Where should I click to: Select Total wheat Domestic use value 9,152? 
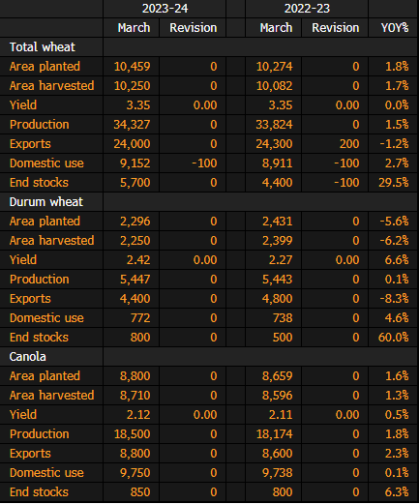coord(135,163)
